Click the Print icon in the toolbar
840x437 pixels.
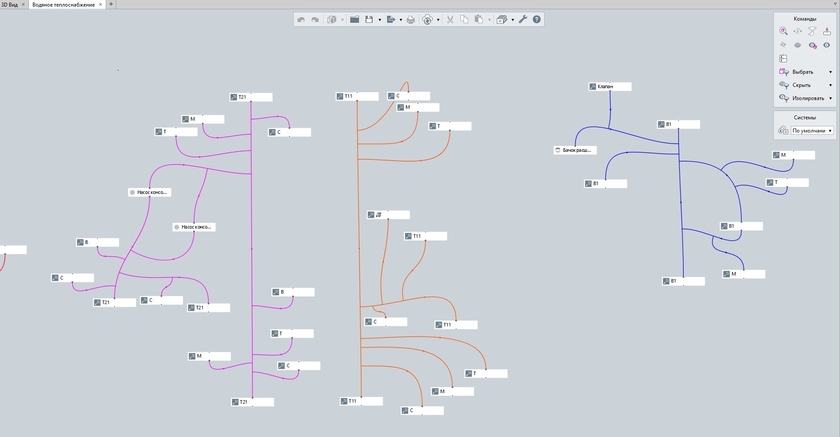click(410, 19)
